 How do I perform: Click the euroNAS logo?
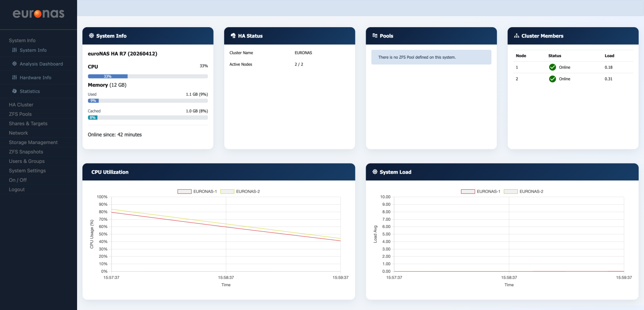click(x=38, y=14)
